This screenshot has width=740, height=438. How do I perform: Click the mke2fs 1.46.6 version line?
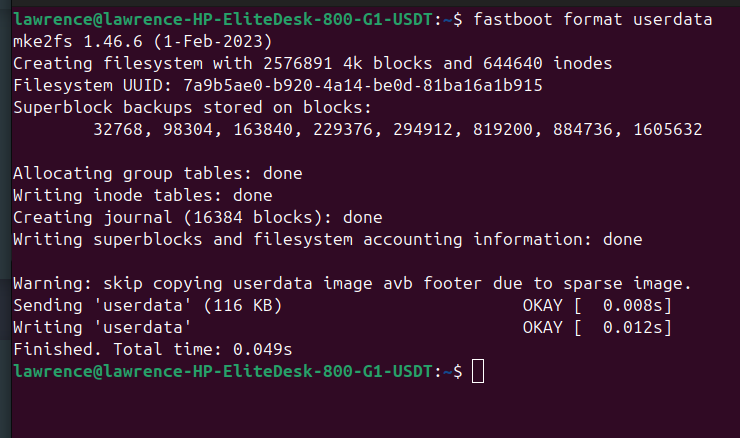[x=143, y=42]
